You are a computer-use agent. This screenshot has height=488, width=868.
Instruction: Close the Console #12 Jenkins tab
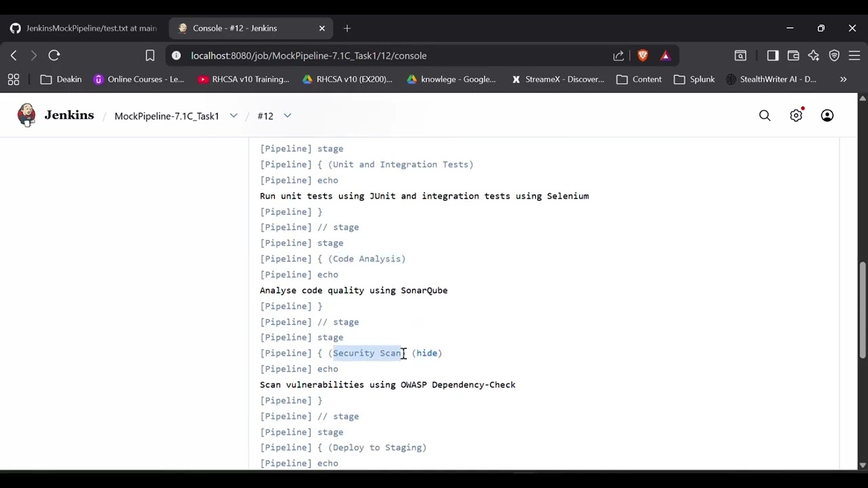click(322, 28)
